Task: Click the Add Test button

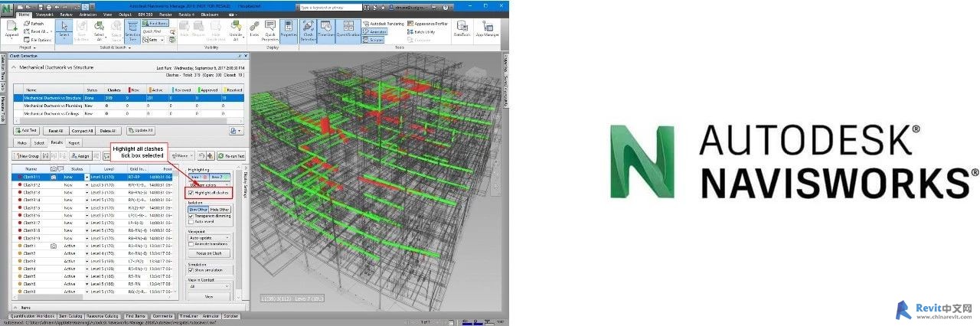Action: (x=26, y=131)
